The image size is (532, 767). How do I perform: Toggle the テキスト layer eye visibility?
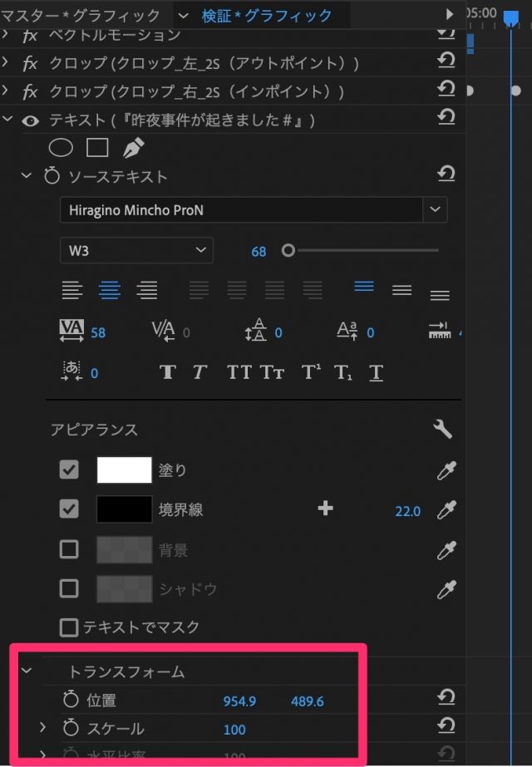pyautogui.click(x=31, y=120)
